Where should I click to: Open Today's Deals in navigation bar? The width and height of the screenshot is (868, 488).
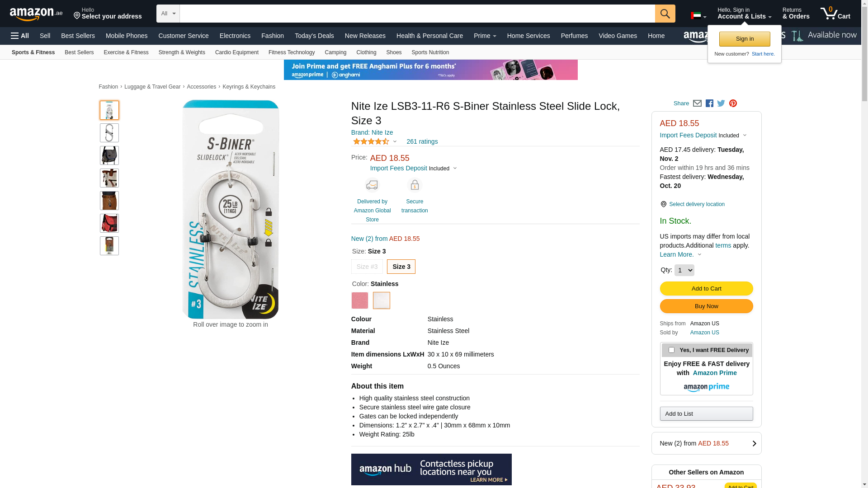[314, 36]
